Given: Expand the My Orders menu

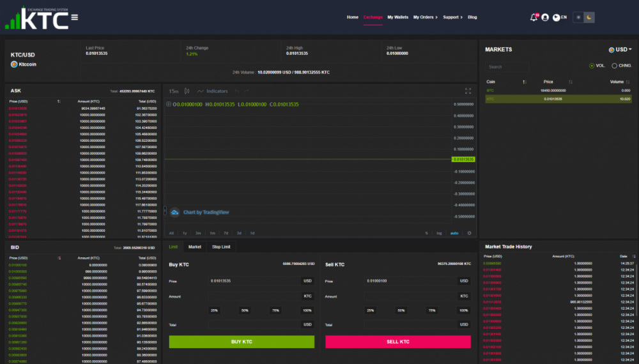Looking at the screenshot, I should tap(425, 17).
